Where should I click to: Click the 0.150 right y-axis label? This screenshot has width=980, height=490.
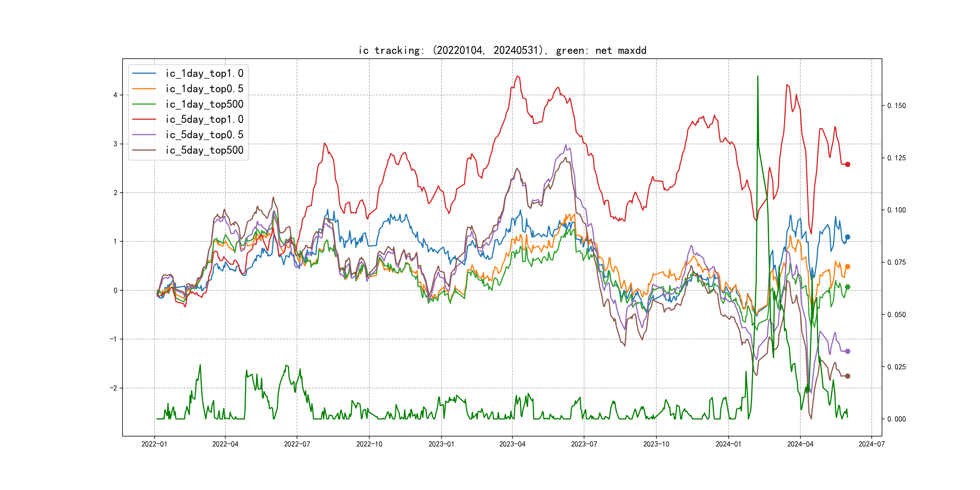click(x=896, y=106)
